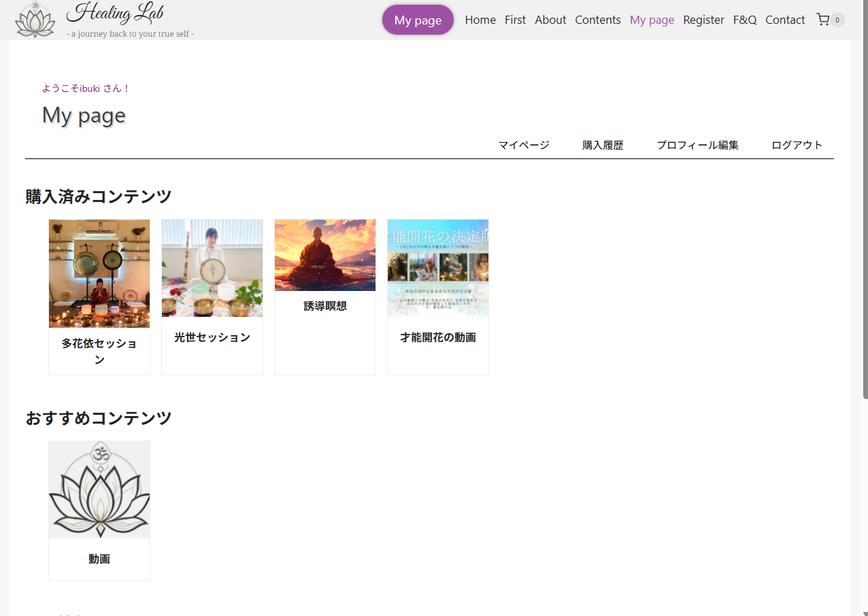Open the 才能開花の動画 thumbnail

438,268
